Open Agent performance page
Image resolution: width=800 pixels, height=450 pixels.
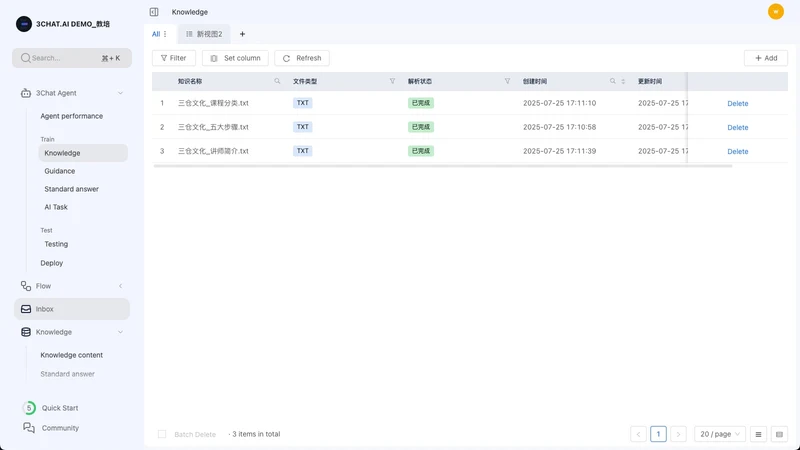coord(71,116)
